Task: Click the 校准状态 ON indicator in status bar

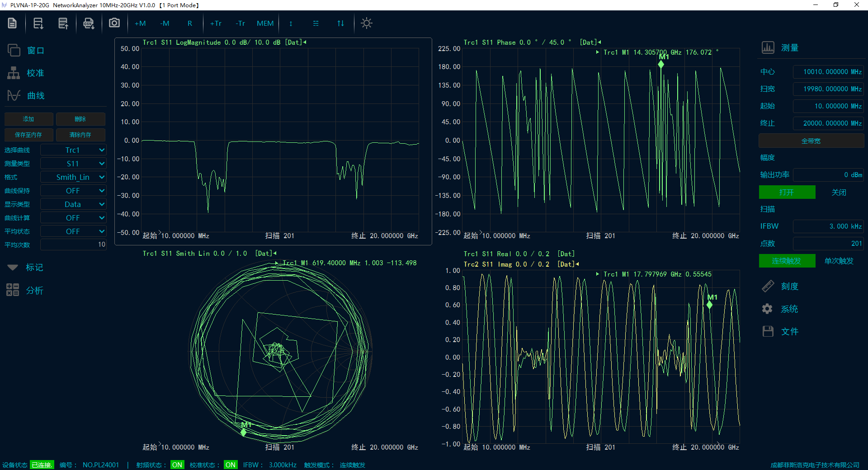Action: 231,465
